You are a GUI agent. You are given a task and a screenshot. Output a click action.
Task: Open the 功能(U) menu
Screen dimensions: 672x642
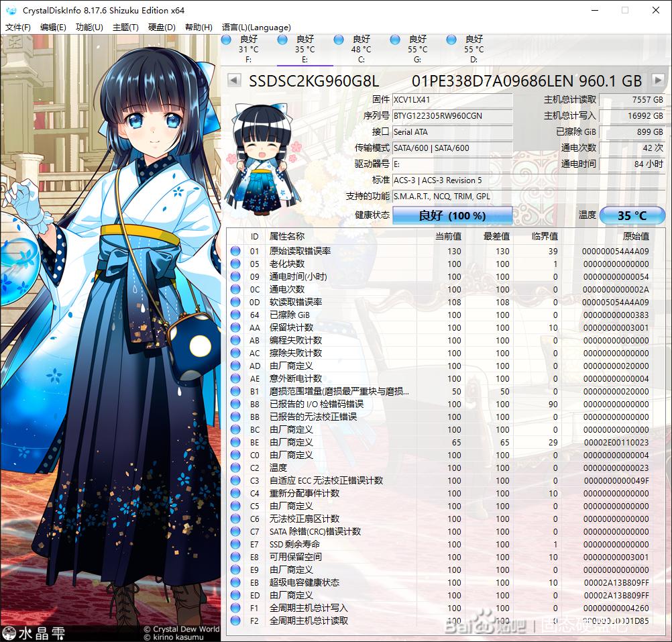[x=89, y=28]
